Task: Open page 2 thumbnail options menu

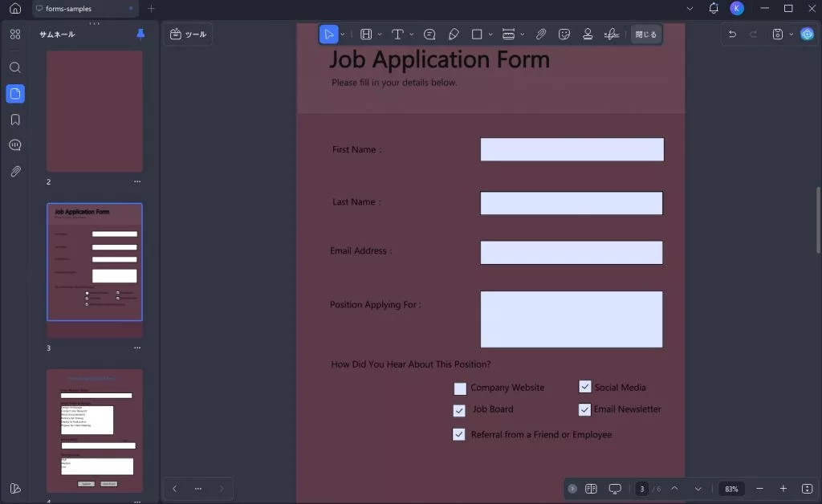Action: pyautogui.click(x=137, y=182)
